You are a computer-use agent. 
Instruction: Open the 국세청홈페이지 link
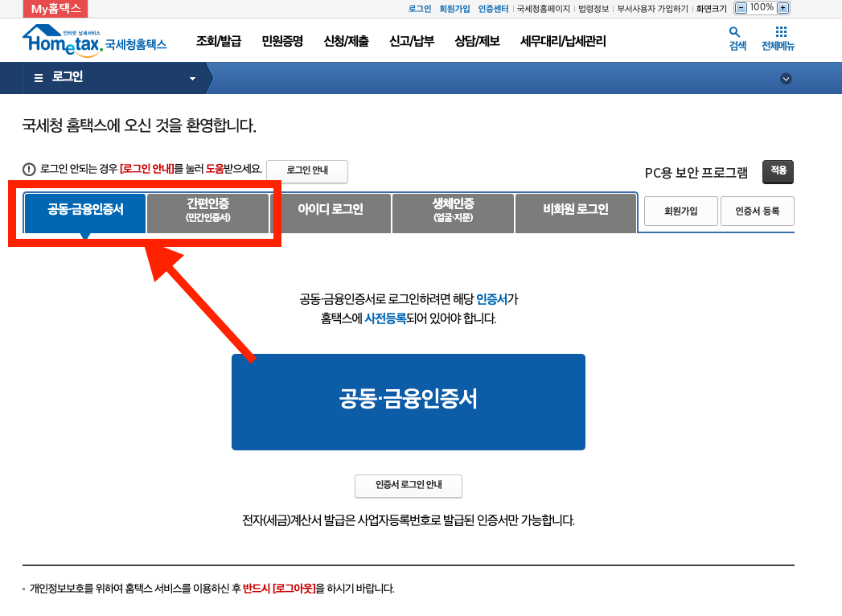[x=543, y=9]
